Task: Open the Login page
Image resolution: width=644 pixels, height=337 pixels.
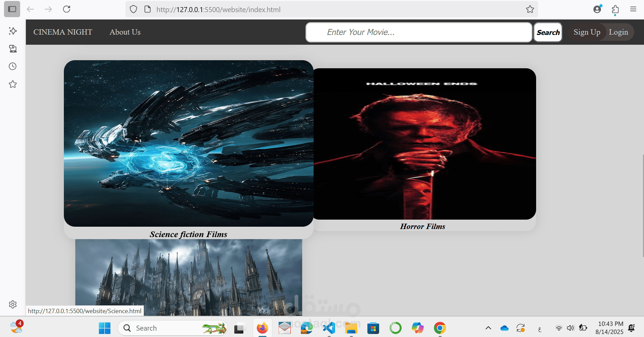Action: 618,32
